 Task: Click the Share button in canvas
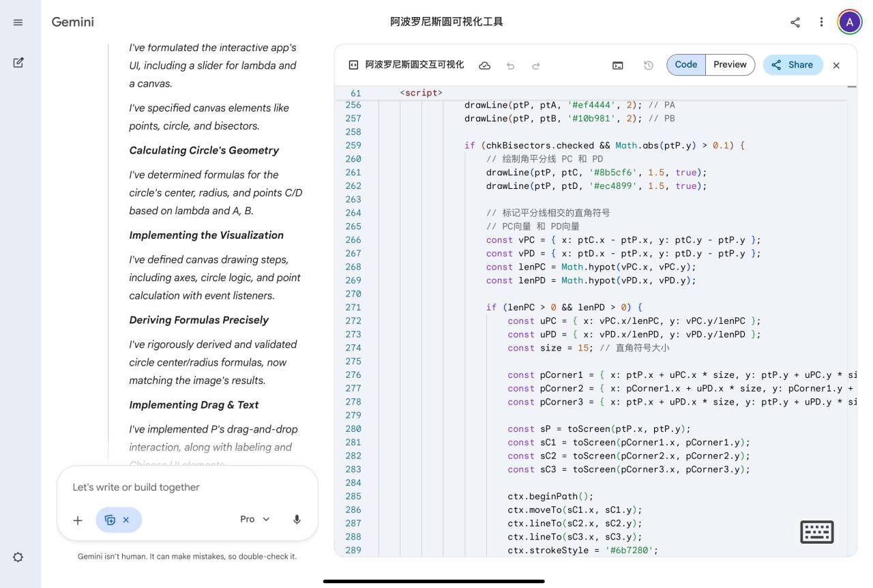[793, 65]
